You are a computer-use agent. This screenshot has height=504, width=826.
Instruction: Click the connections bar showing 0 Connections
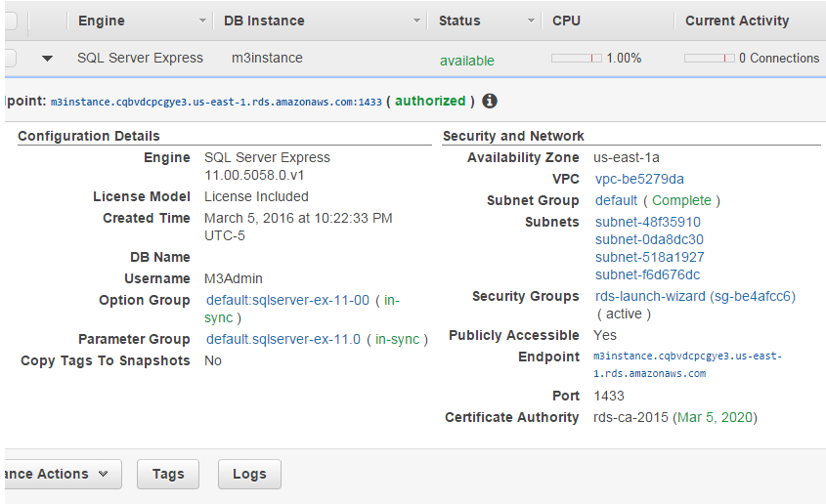coord(709,58)
